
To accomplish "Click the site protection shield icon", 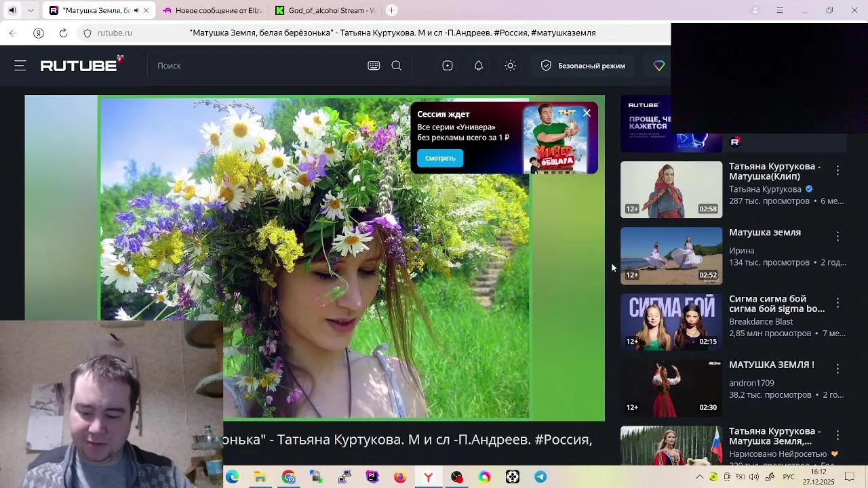I will click(87, 33).
